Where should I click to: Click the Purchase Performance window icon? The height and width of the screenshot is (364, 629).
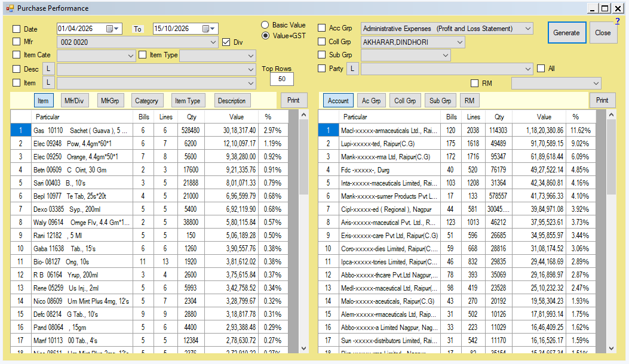(10, 8)
